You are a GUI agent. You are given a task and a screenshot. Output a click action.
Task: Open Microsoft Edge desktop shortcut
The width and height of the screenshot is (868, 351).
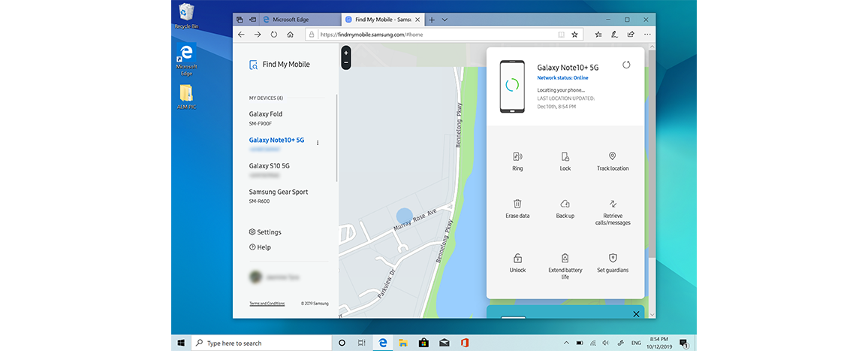[x=186, y=60]
